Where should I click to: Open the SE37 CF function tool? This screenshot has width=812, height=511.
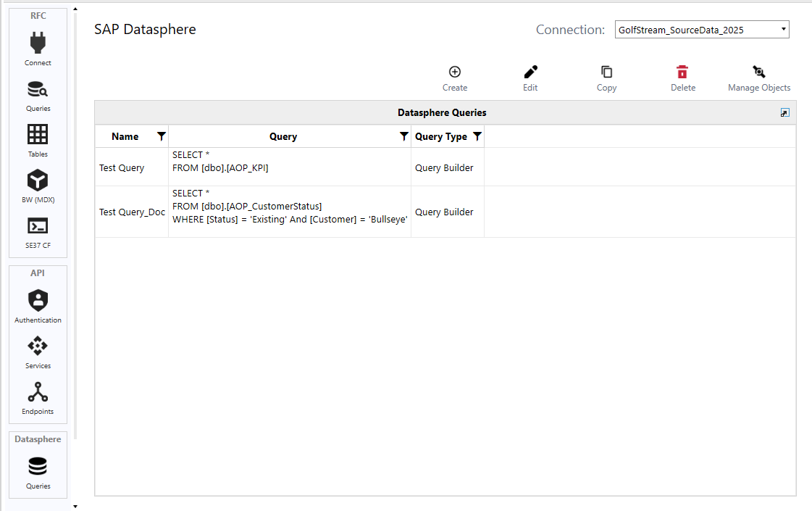point(37,232)
